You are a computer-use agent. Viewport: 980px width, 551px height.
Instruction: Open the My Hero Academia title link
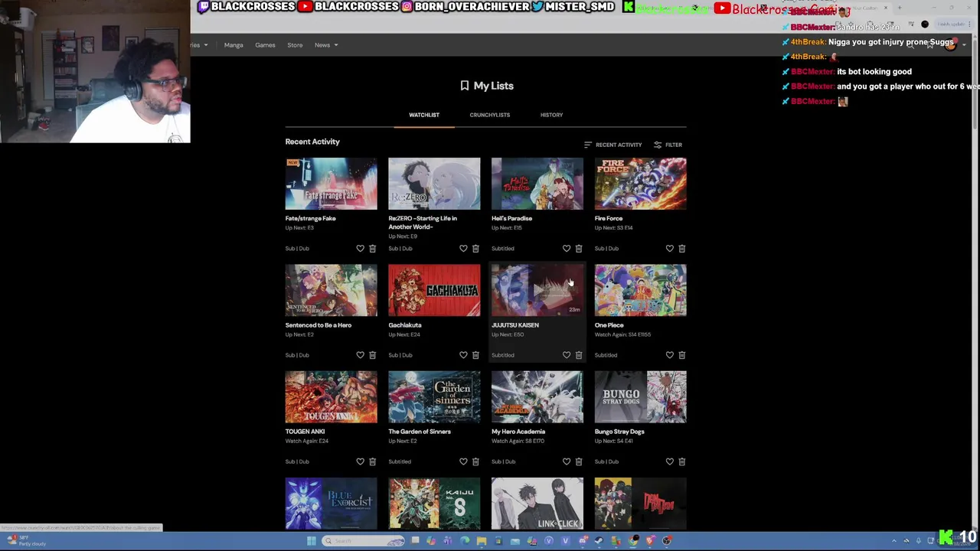click(518, 432)
